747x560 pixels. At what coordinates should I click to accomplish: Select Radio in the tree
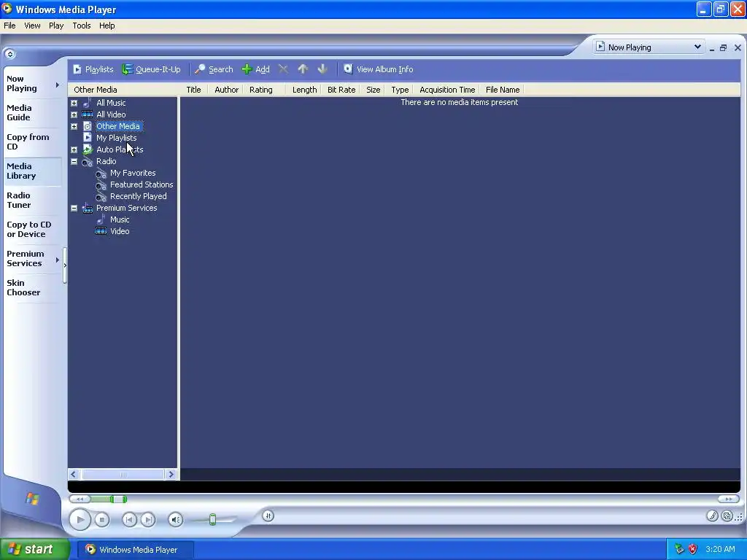[107, 161]
